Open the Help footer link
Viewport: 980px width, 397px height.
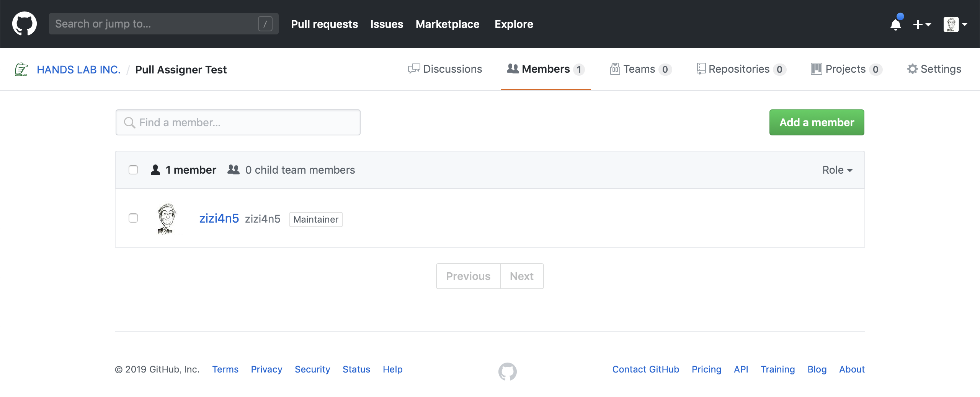(393, 369)
